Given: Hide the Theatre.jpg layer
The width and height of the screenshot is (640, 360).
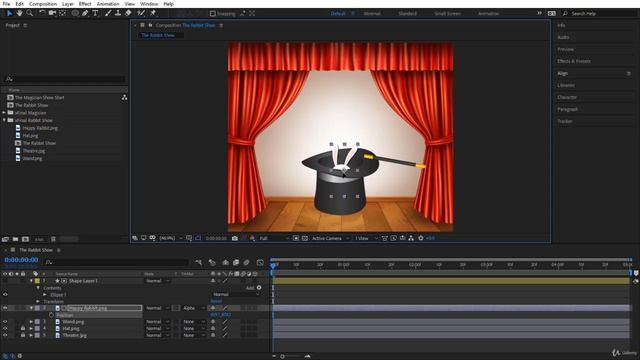Looking at the screenshot, I should point(5,335).
